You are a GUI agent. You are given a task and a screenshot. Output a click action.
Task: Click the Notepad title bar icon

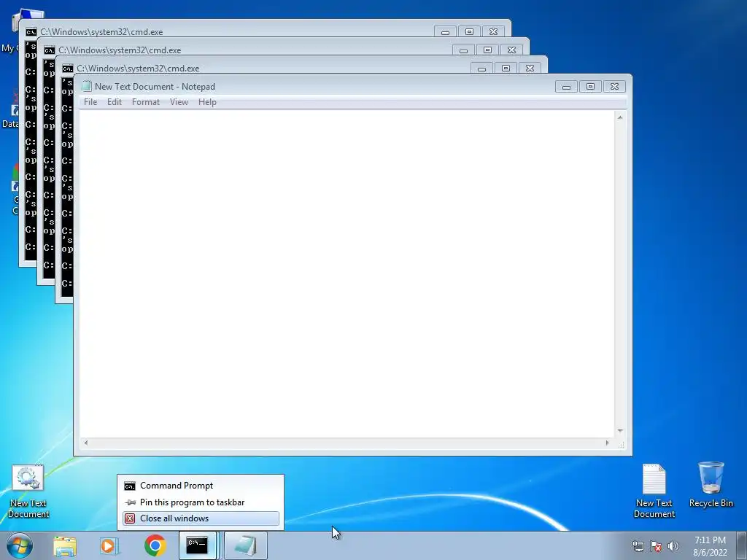click(86, 86)
